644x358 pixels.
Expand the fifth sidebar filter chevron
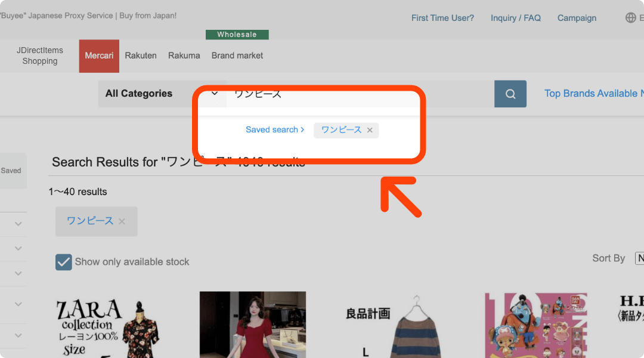(x=18, y=335)
